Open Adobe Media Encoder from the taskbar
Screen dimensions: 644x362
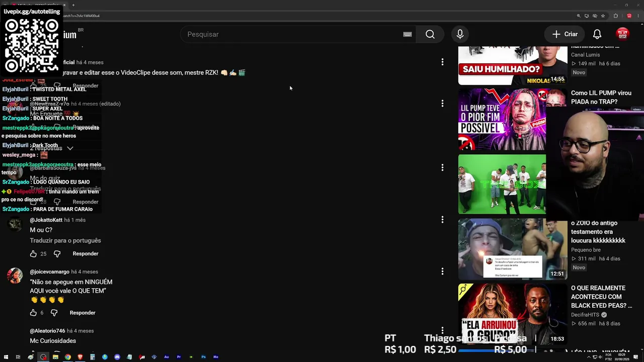click(x=216, y=357)
